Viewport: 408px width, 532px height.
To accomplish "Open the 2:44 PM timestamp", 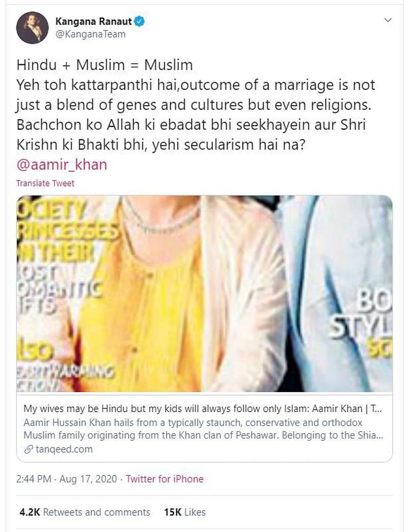I will 34,479.
